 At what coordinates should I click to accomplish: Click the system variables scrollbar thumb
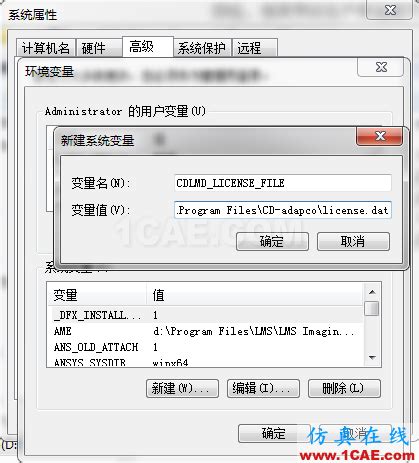coord(372,309)
